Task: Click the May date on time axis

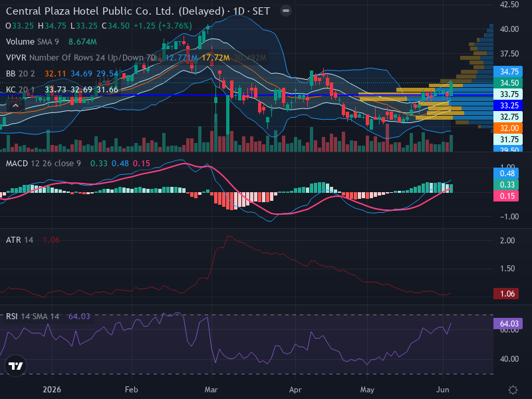Action: 367,390
